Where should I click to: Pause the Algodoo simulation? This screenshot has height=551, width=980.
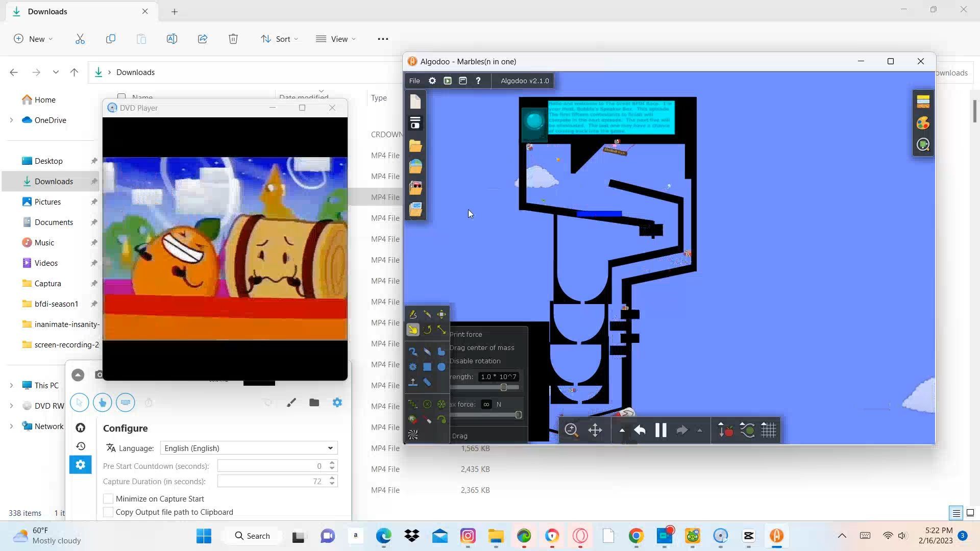point(660,431)
